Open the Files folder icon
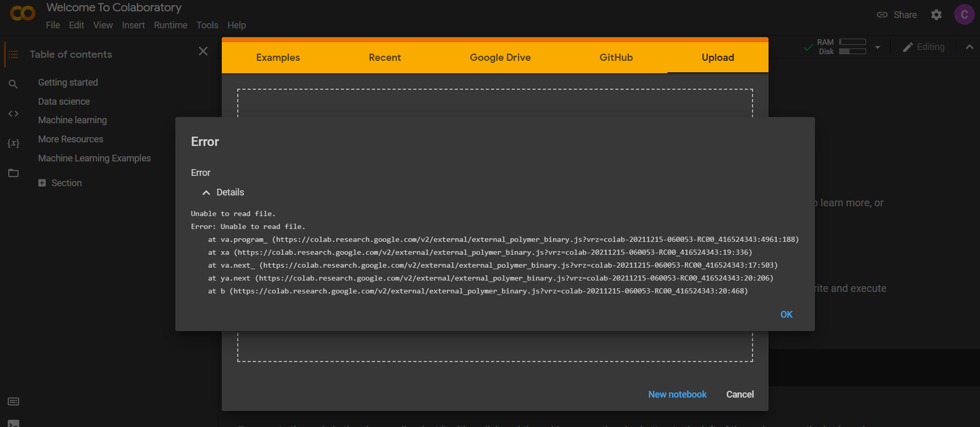 pos(13,173)
